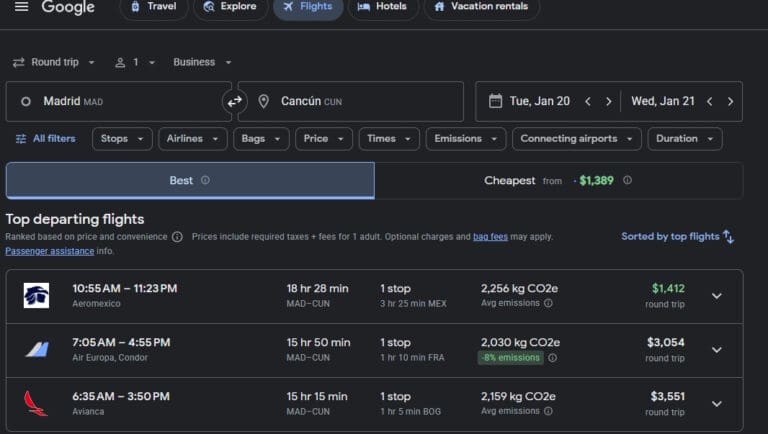Viewport: 768px width, 434px height.
Task: Open the Passenger assistance link
Action: (x=49, y=251)
